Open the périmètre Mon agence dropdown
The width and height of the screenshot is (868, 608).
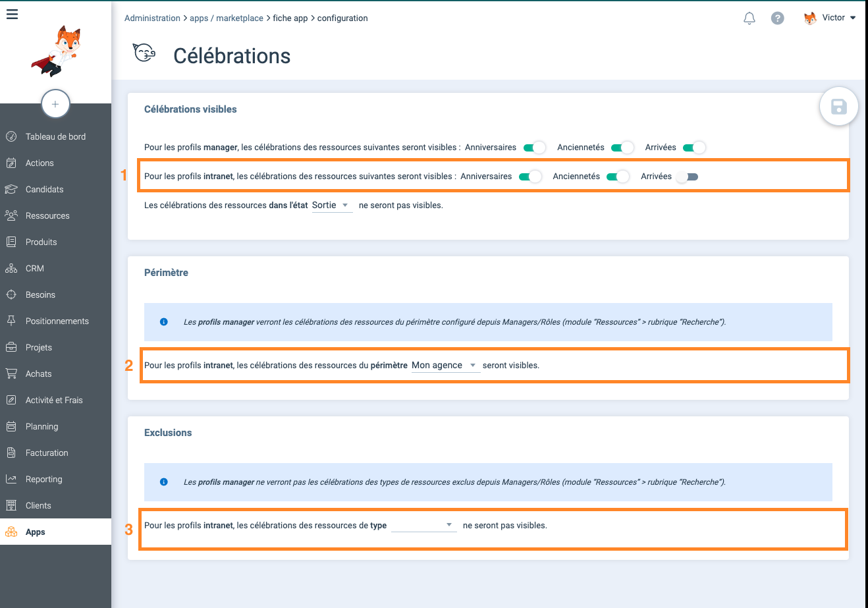pyautogui.click(x=446, y=365)
